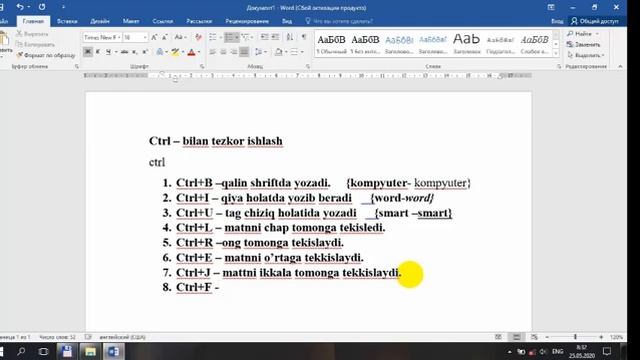Click Replace (Заменить) button
The height and width of the screenshot is (360, 640).
pos(584,44)
